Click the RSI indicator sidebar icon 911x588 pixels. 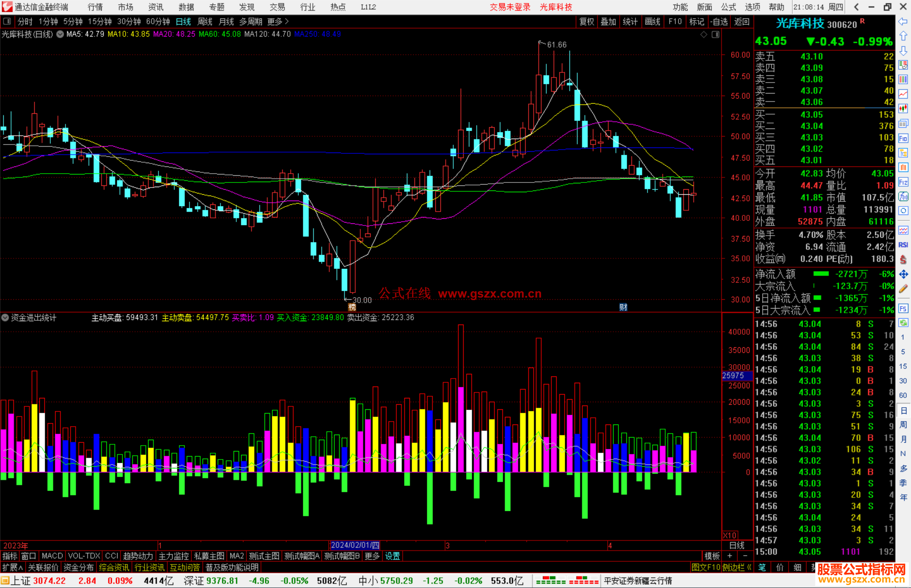(903, 245)
